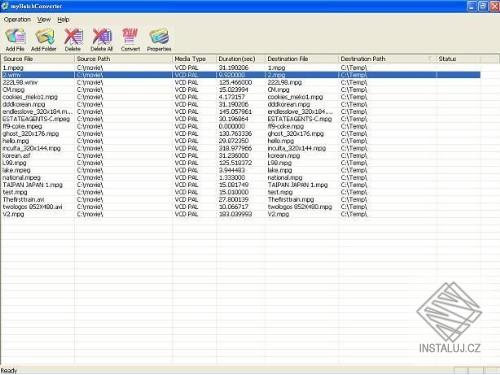Select the ff9-coke.mpeg source file

pyautogui.click(x=22, y=126)
